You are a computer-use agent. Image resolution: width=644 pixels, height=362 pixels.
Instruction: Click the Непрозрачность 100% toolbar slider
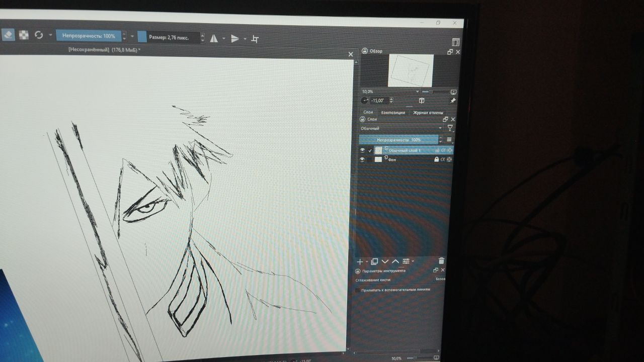pyautogui.click(x=89, y=36)
